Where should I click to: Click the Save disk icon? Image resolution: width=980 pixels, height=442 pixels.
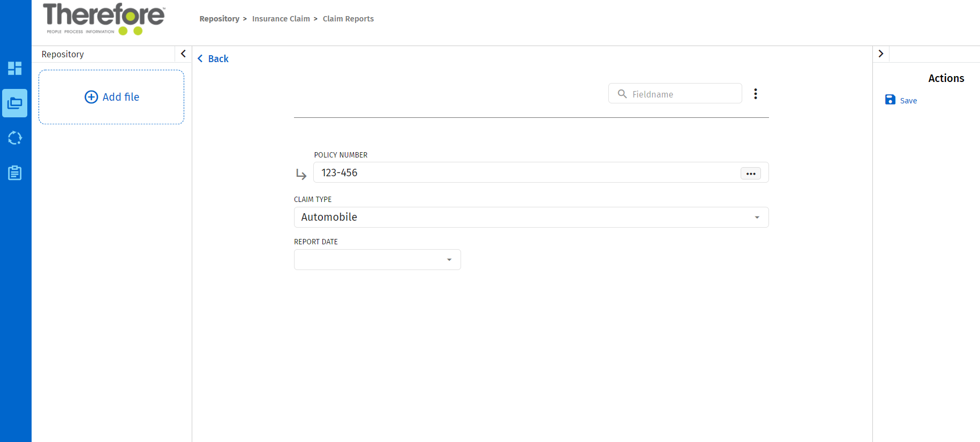coord(890,100)
